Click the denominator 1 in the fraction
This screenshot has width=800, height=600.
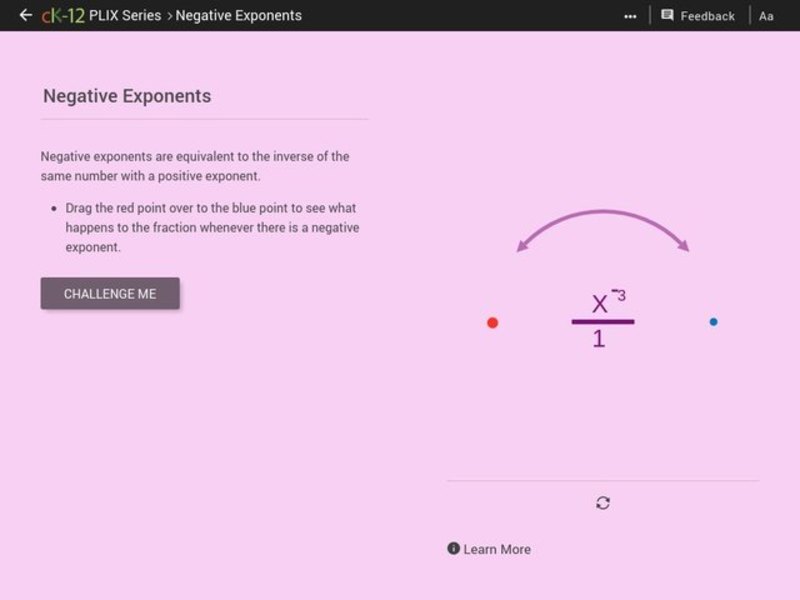click(598, 339)
